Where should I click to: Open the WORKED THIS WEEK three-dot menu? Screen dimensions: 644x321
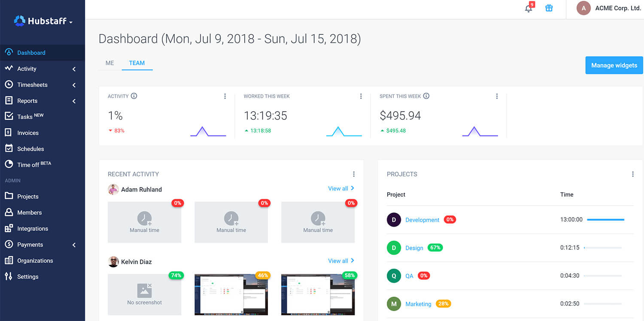pos(361,96)
